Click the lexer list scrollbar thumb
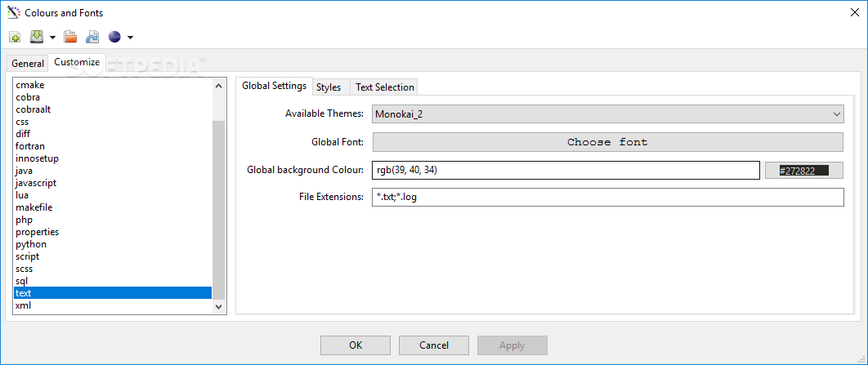The width and height of the screenshot is (868, 365). pos(218,210)
